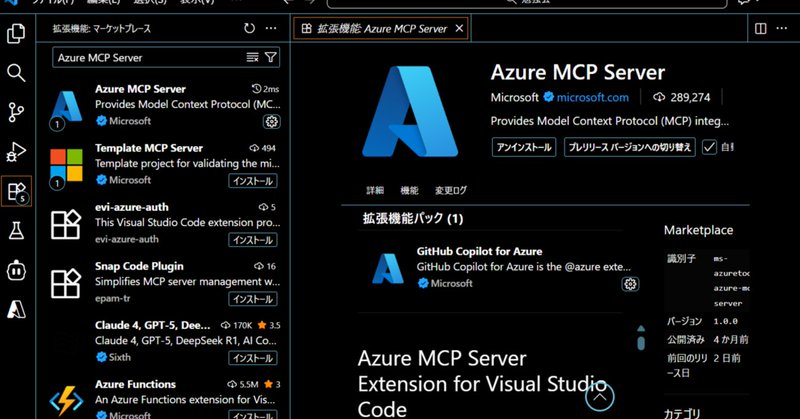Open the Testing flask view

click(x=16, y=231)
